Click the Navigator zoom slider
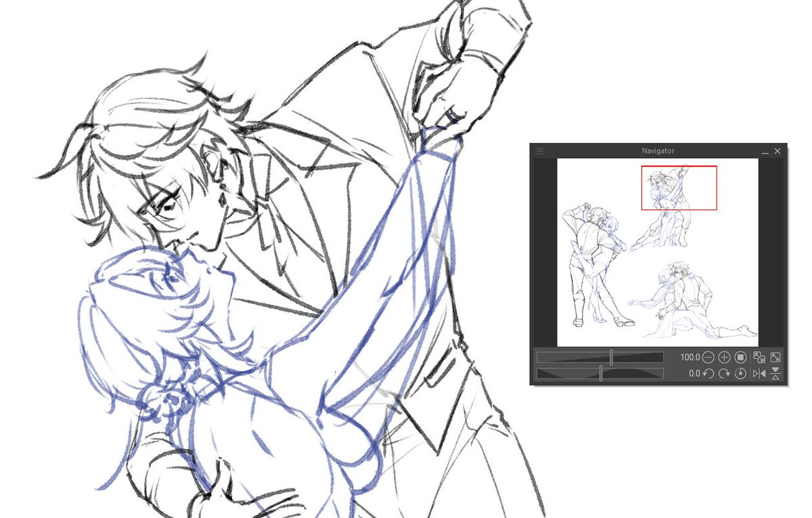Viewport: 812px width, 518px height. tap(600, 357)
